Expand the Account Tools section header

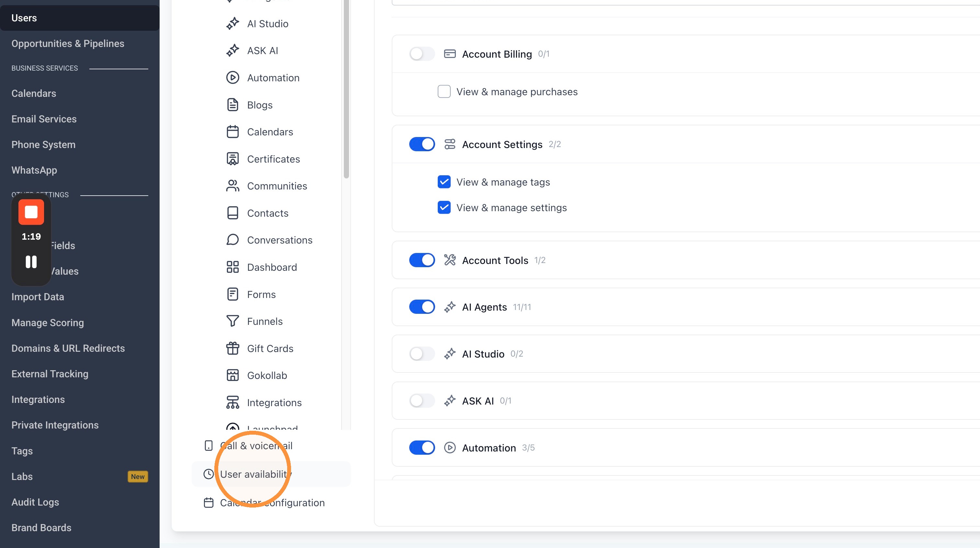(x=686, y=260)
